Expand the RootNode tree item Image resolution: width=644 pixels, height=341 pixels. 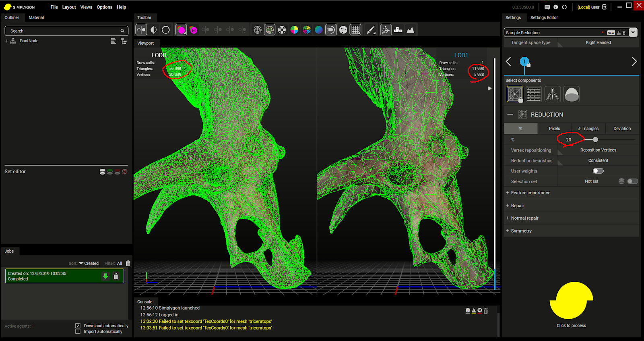pyautogui.click(x=7, y=41)
